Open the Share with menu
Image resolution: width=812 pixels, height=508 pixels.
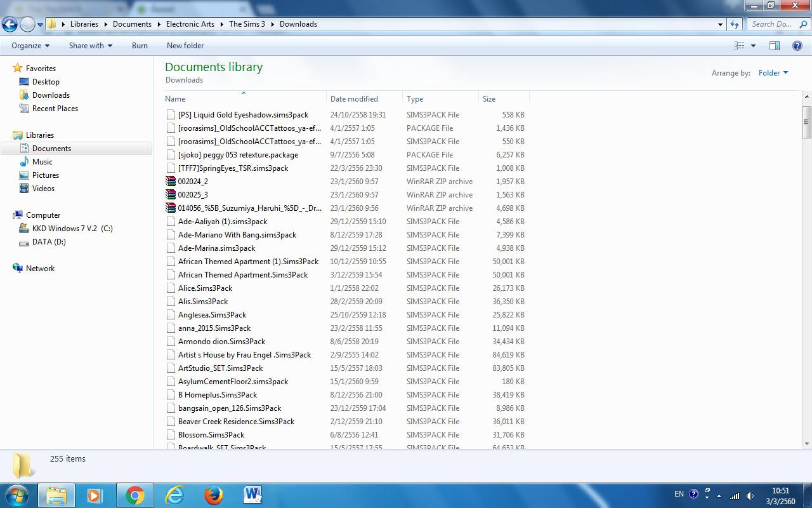click(91, 46)
